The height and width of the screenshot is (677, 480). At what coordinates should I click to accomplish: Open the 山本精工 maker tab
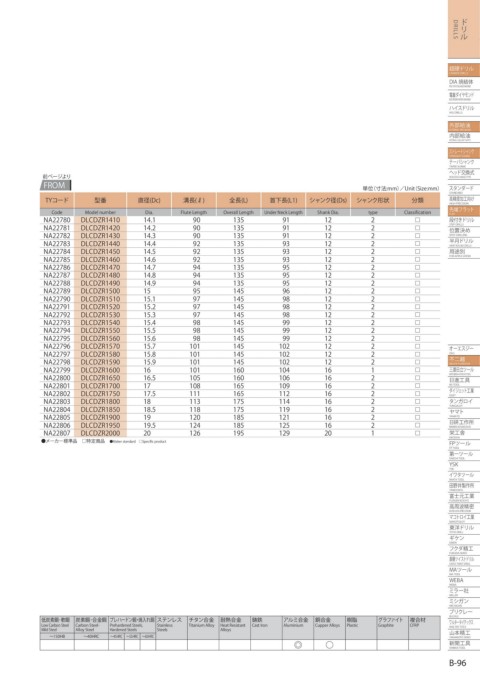(x=464, y=634)
